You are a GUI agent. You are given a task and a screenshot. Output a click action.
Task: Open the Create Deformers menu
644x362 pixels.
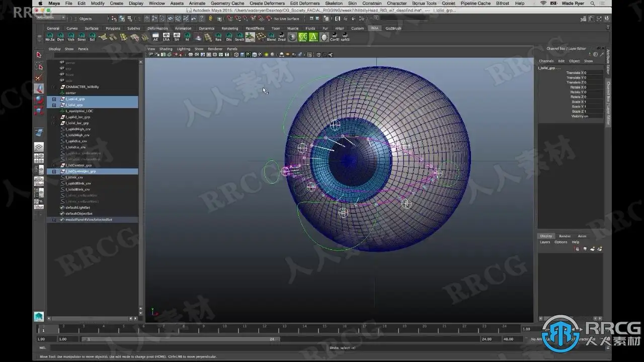267,3
